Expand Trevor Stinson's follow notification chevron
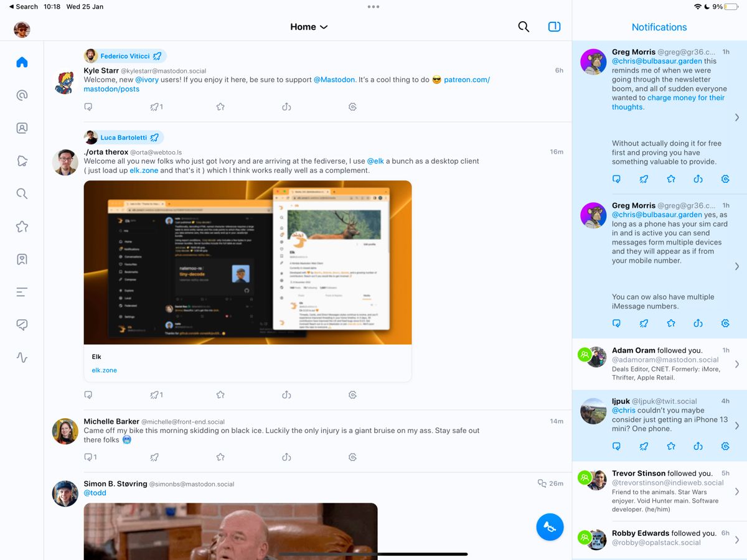The height and width of the screenshot is (560, 747). tap(737, 492)
